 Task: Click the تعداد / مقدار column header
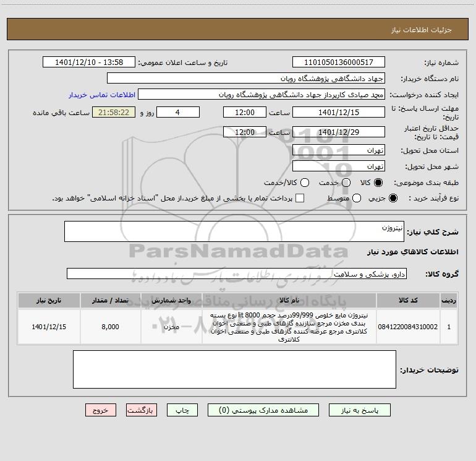point(110,300)
